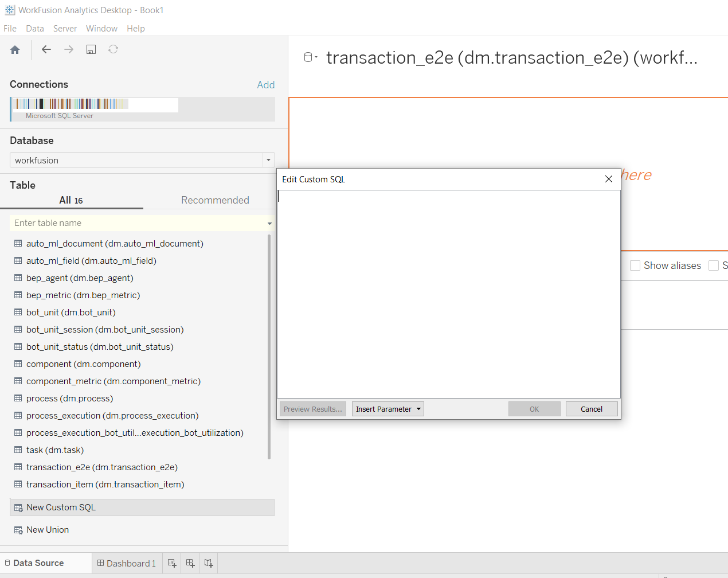Click the New Union icon
This screenshot has width=728, height=578.
18,530
